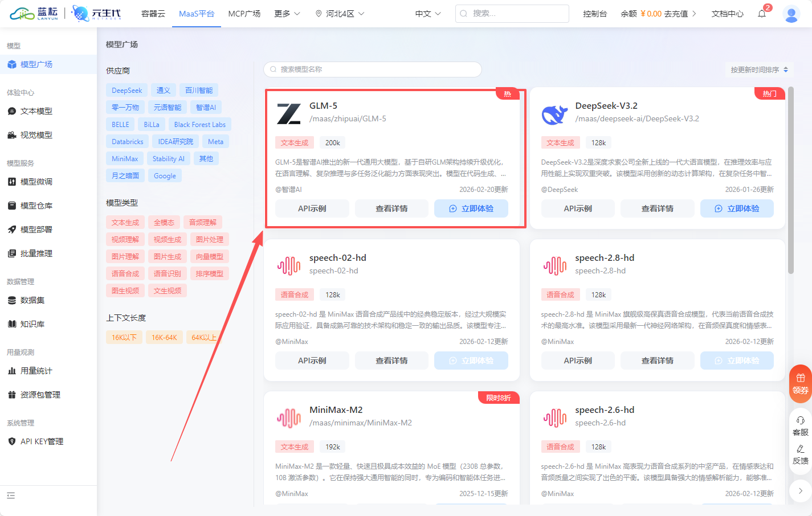812x516 pixels.
Task: Open notification bell icon
Action: coord(762,14)
